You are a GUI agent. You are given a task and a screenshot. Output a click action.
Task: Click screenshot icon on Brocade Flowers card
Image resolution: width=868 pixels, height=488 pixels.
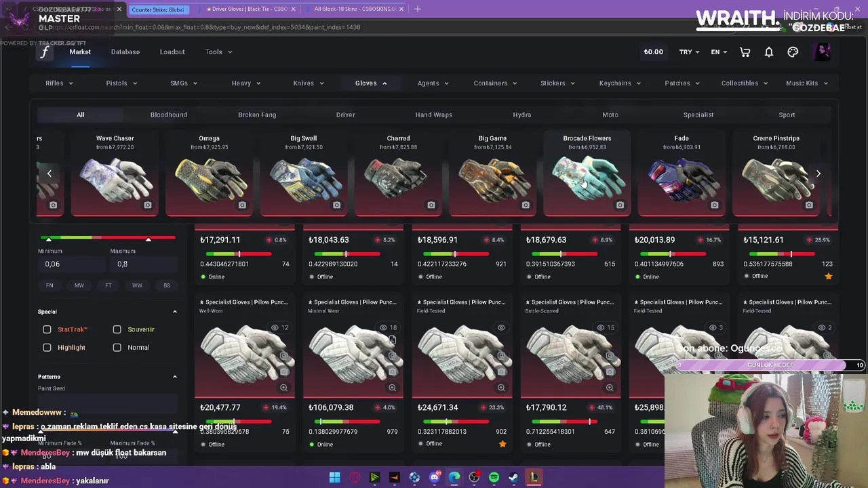620,205
